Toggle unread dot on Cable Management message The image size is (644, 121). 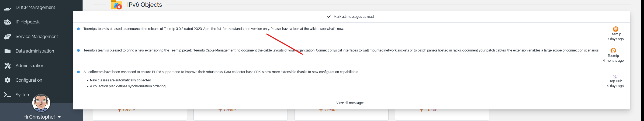78,50
